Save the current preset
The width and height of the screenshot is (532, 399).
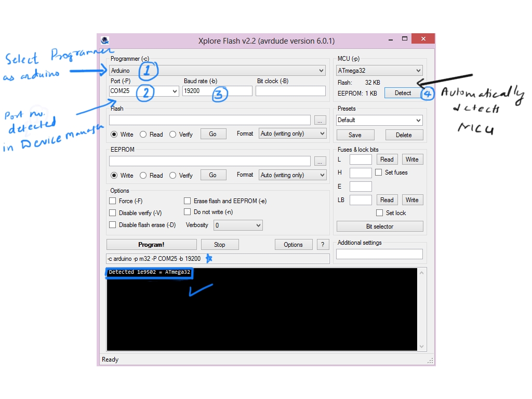355,135
